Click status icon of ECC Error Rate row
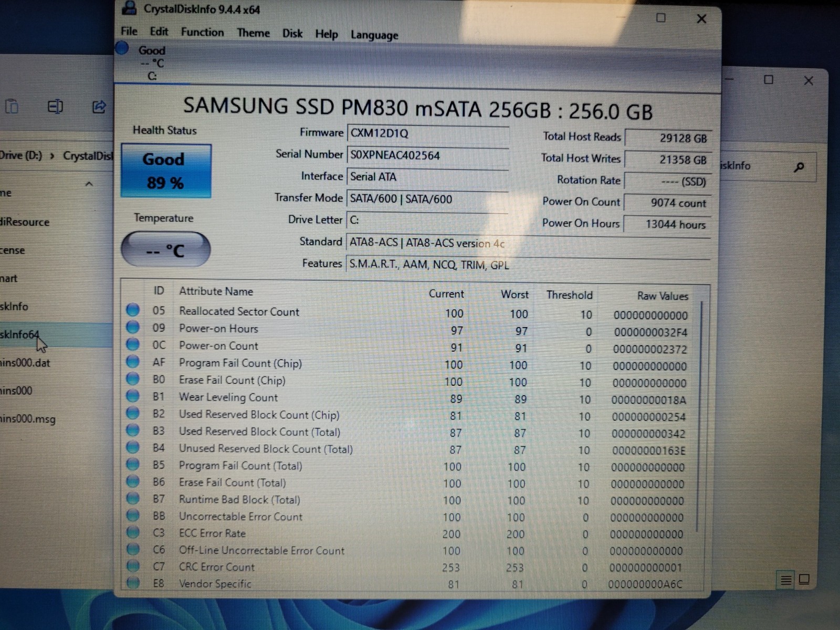 [133, 532]
